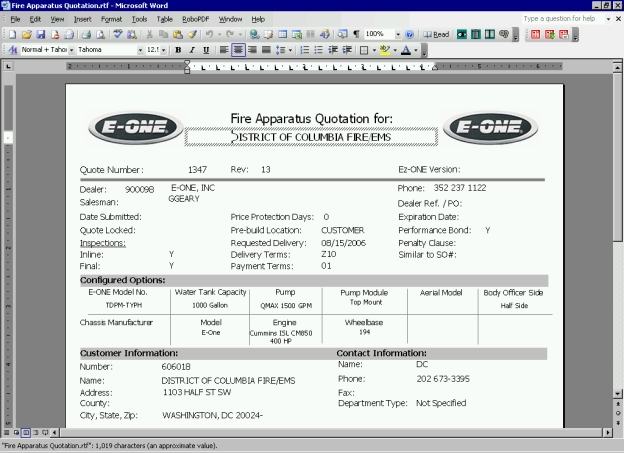Image resolution: width=624 pixels, height=453 pixels.
Task: Create a new blank document
Action: 12,35
